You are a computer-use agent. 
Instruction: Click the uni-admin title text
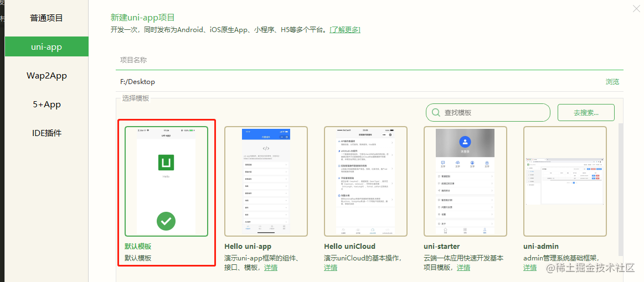(x=541, y=247)
